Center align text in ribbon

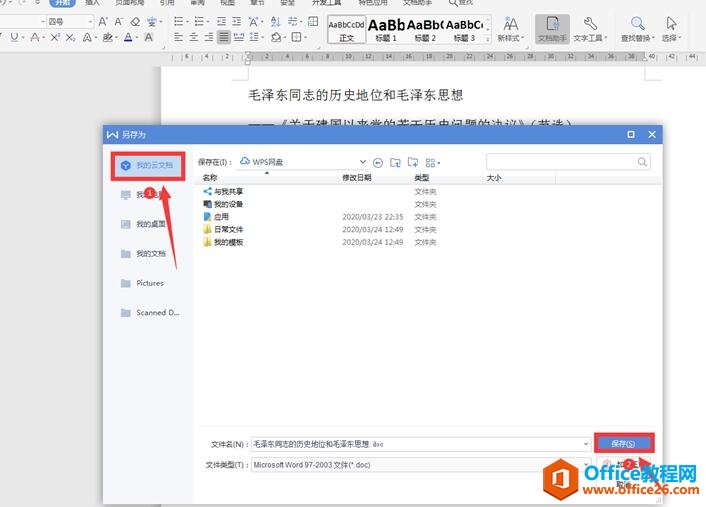(x=194, y=37)
